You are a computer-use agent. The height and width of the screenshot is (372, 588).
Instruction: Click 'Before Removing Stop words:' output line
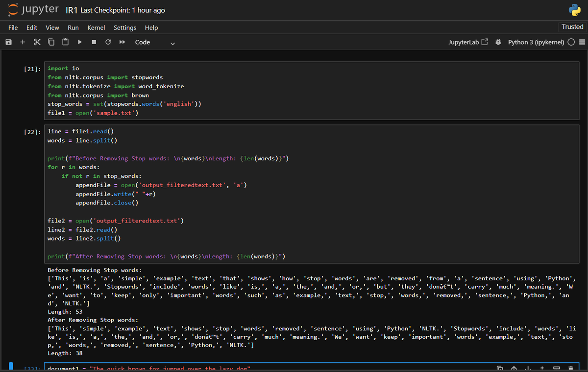pos(95,270)
